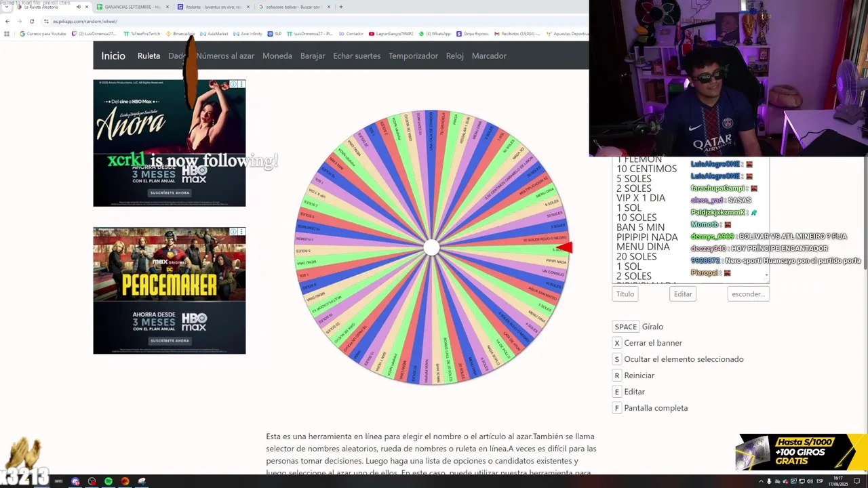Close the GANANCIAS SEPTIEMBRE tab
The image size is (868, 488).
(x=167, y=7)
